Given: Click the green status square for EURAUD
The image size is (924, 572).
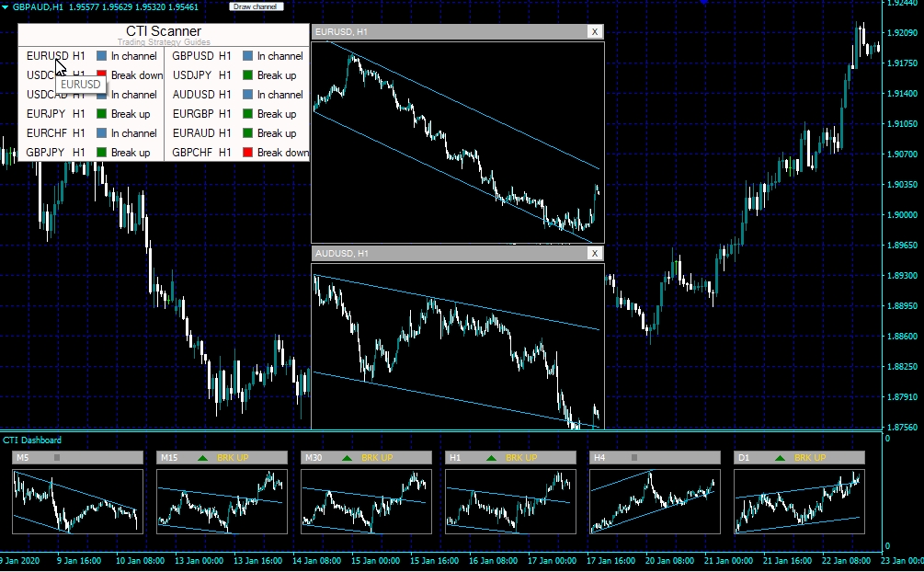Looking at the screenshot, I should pyautogui.click(x=247, y=133).
